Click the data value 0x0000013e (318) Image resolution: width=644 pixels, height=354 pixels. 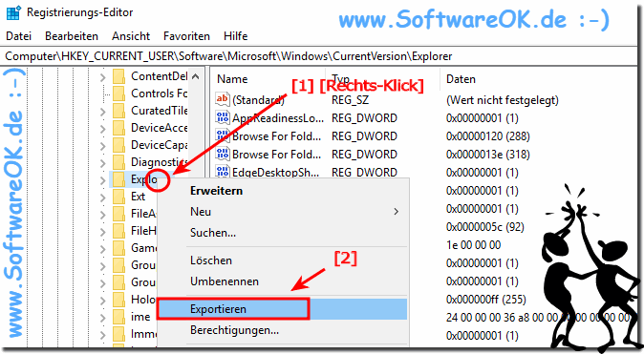(488, 155)
